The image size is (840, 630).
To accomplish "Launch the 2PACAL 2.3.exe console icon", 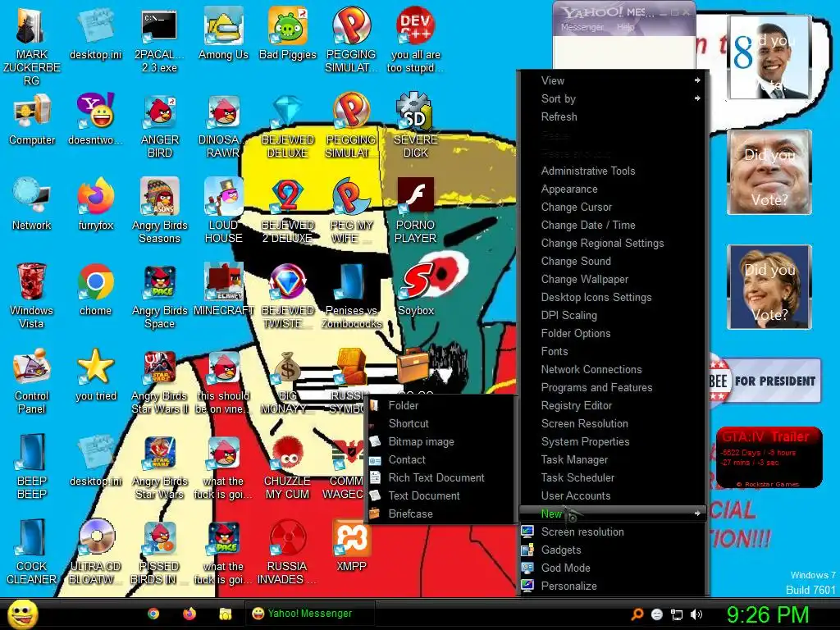I will coord(159,39).
